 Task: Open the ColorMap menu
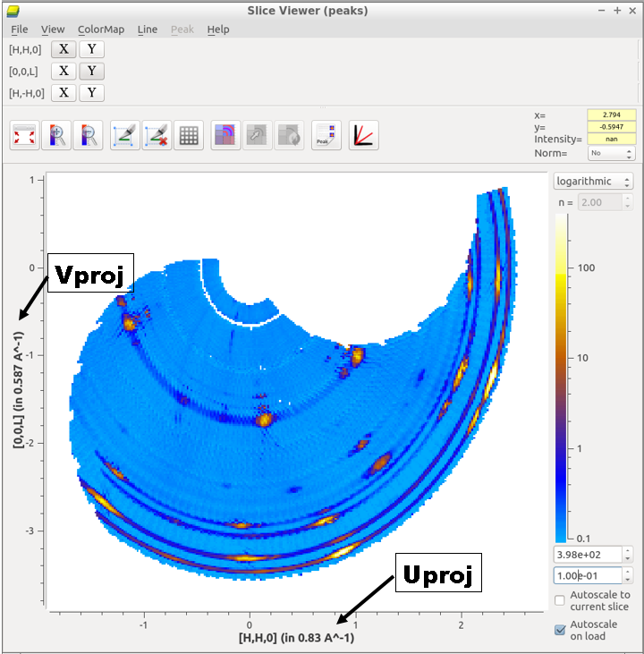(100, 30)
